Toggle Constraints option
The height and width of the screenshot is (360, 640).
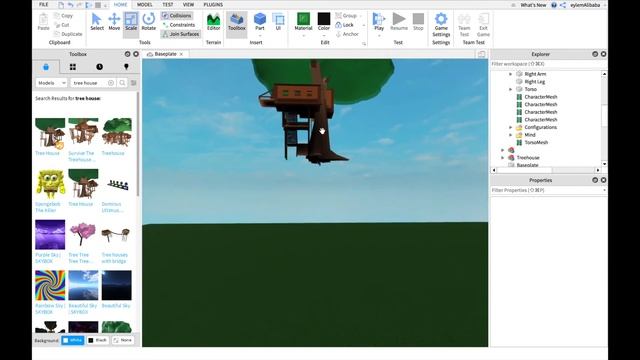point(178,25)
